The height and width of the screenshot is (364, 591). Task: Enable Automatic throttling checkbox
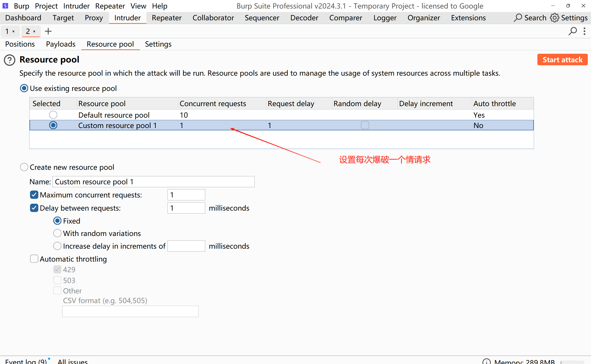pos(34,259)
